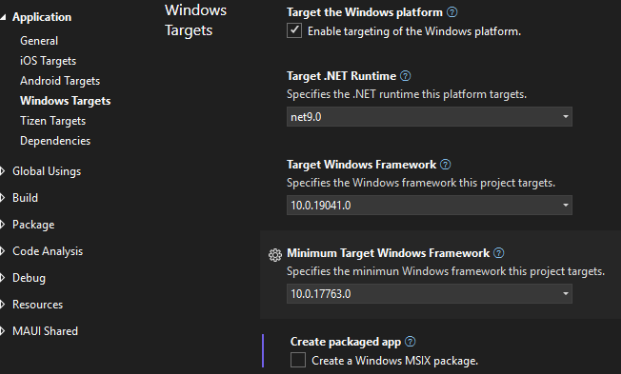Uncheck Enable targeting of the Windows platform

point(294,31)
